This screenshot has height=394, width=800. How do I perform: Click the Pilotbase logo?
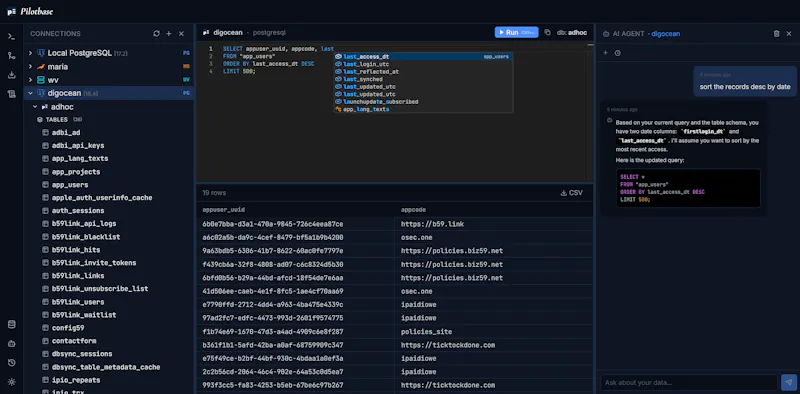(30, 11)
